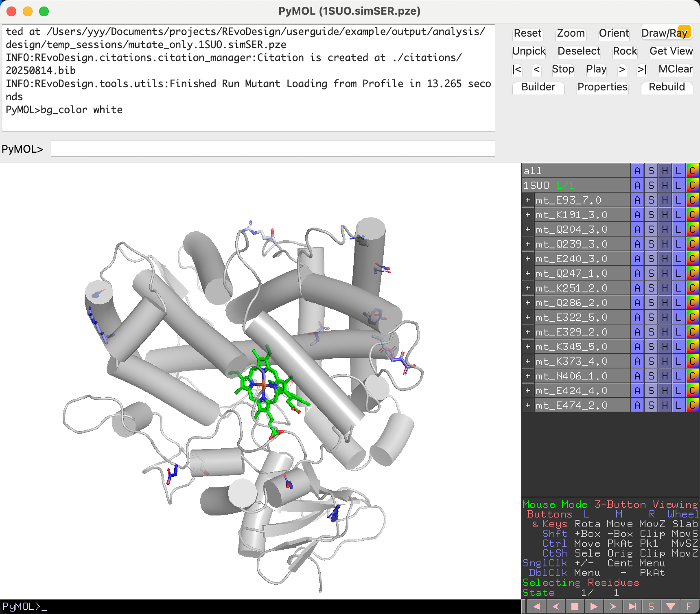Open Hide menu for 1SUO object
The height and width of the screenshot is (614, 700).
[x=665, y=185]
